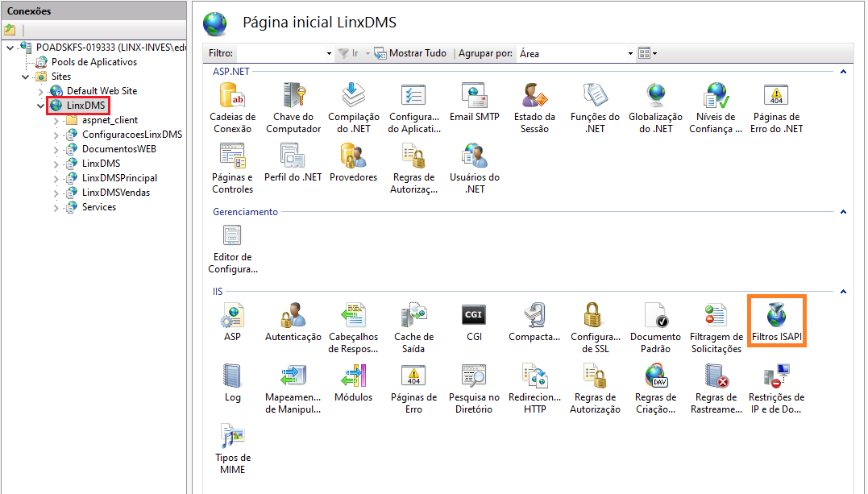Expand the Default Web Site node
This screenshot has height=494, width=868.
tap(41, 91)
